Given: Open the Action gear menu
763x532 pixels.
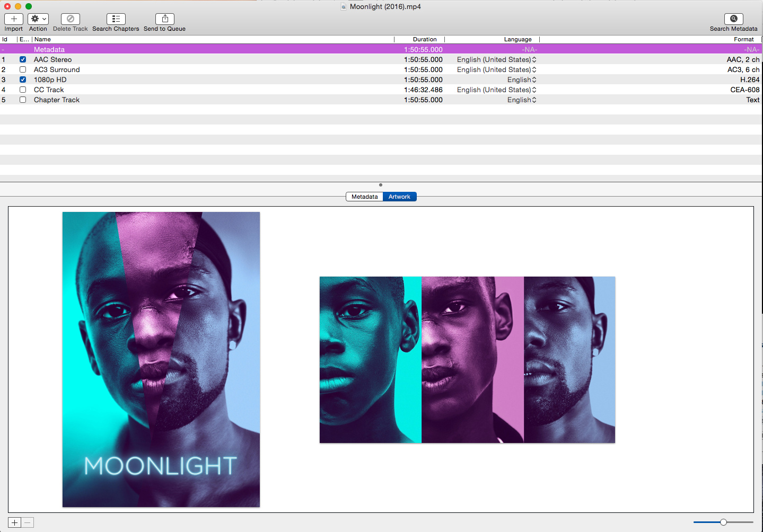Looking at the screenshot, I should (38, 19).
